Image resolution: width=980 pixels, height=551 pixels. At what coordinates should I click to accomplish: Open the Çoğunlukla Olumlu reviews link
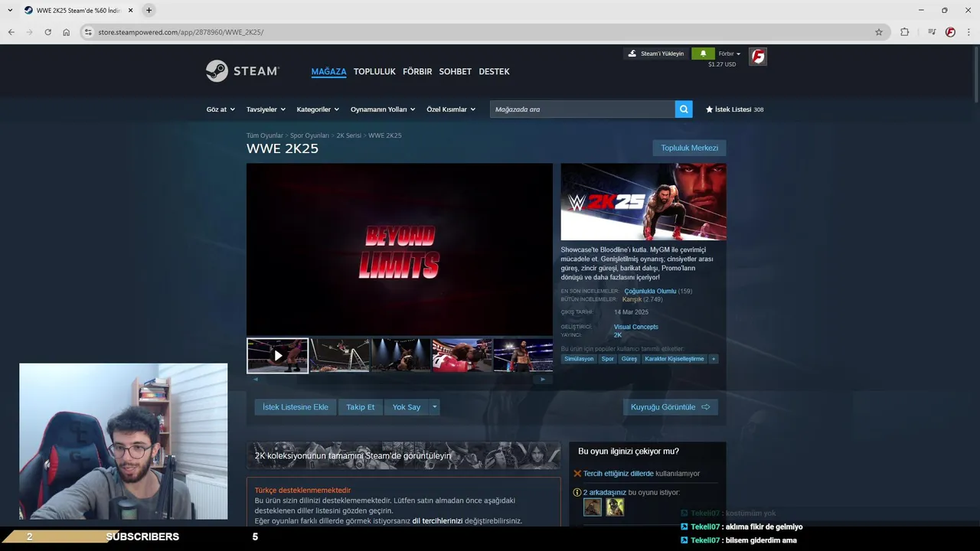[x=650, y=292]
